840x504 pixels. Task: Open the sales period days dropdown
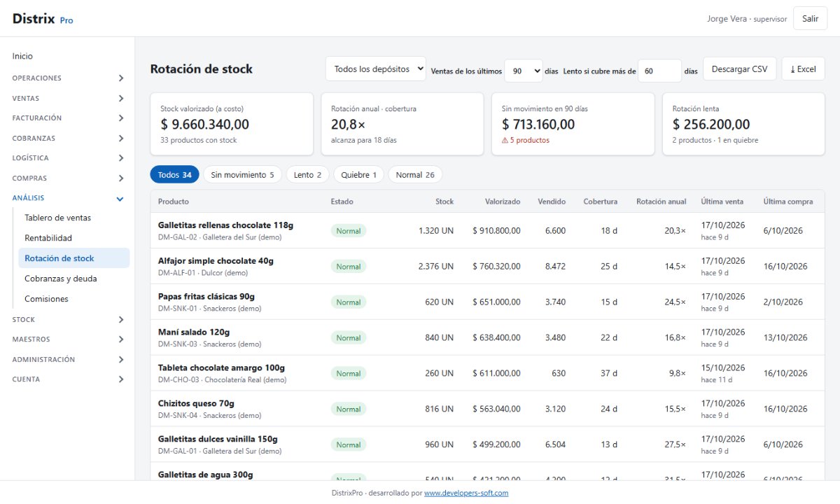coord(524,71)
